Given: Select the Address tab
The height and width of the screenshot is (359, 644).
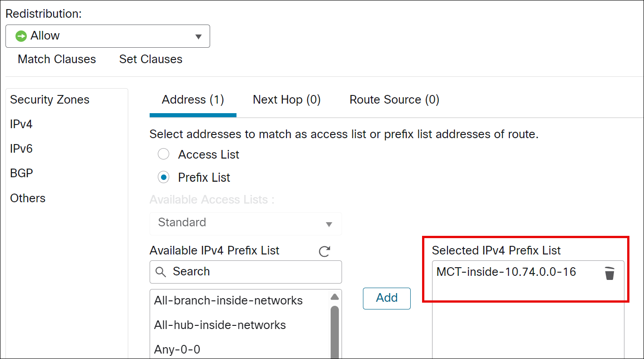Looking at the screenshot, I should point(193,100).
